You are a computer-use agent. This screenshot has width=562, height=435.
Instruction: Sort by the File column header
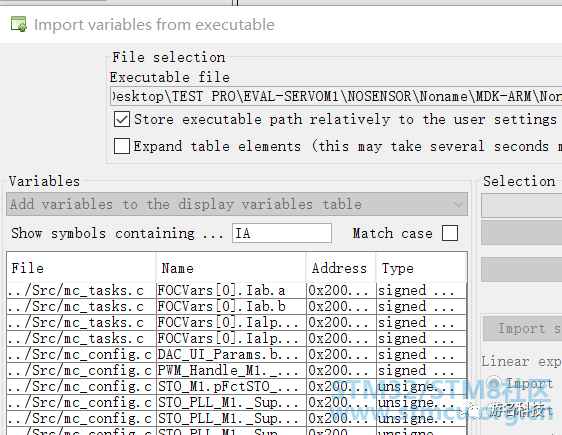[x=81, y=268]
